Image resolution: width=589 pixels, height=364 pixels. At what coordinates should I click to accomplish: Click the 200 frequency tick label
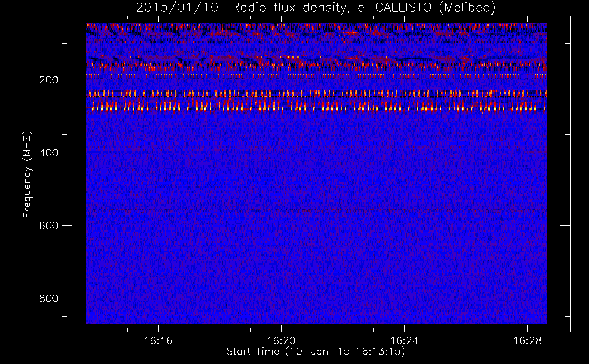(x=49, y=80)
